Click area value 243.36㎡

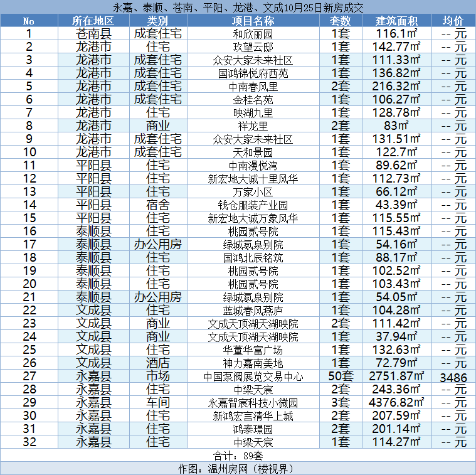[396, 389]
